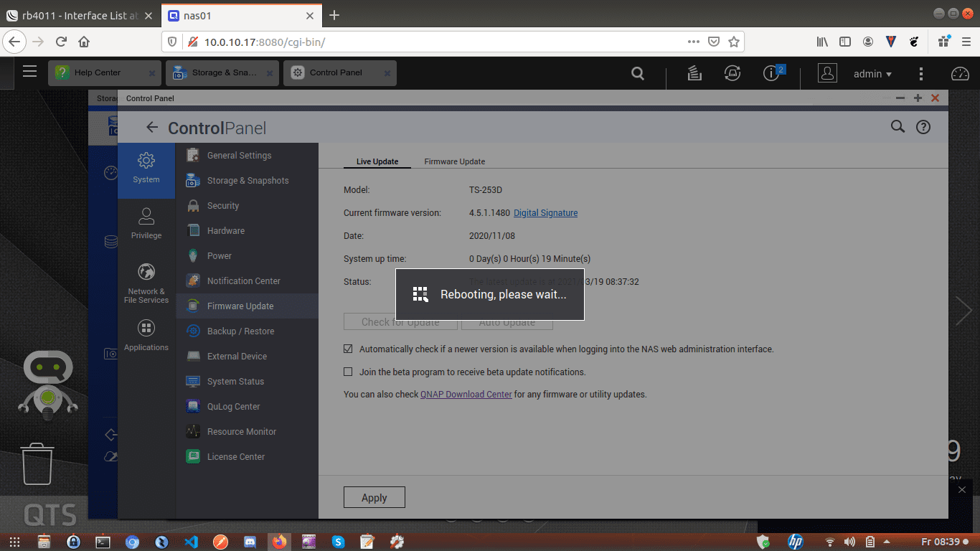Toggle automatically check for newer version
Screen dimensions: 980x551
[348, 349]
